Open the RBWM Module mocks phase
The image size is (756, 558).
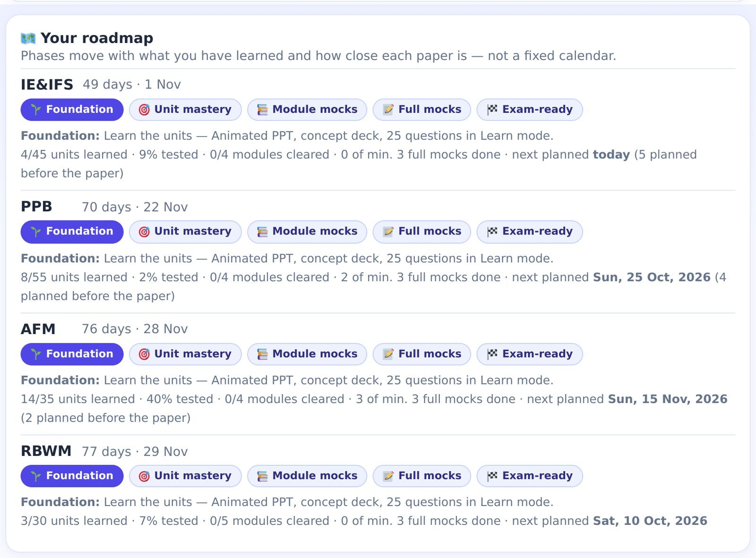point(307,476)
